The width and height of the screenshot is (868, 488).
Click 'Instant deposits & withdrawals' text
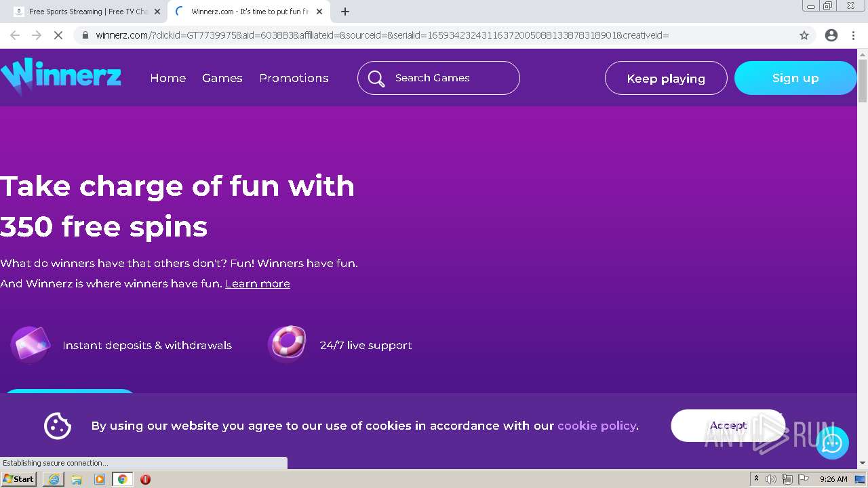tap(147, 345)
